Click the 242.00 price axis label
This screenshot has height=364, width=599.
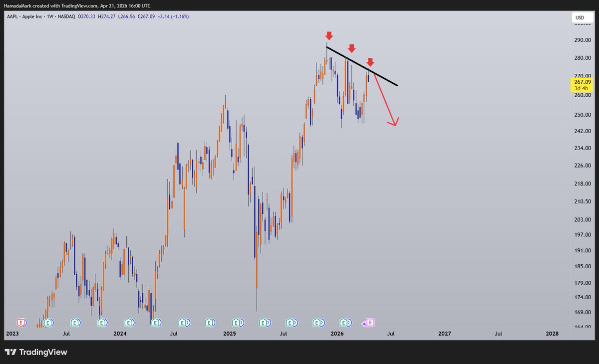[583, 131]
